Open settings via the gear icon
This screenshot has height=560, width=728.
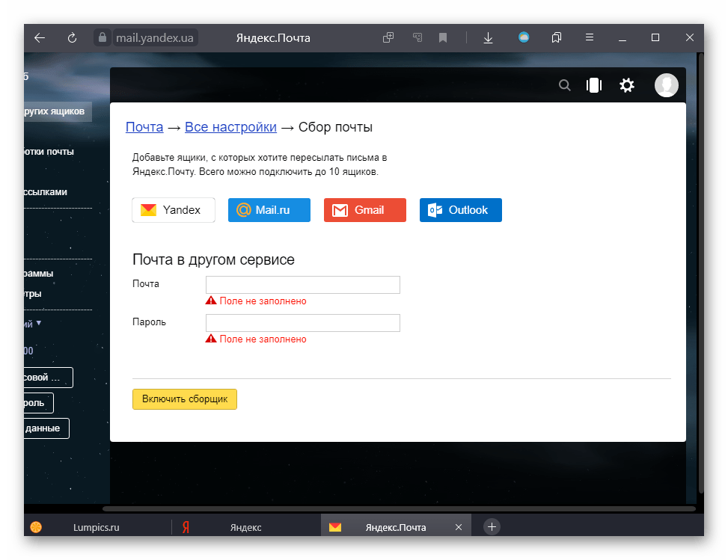(x=627, y=85)
